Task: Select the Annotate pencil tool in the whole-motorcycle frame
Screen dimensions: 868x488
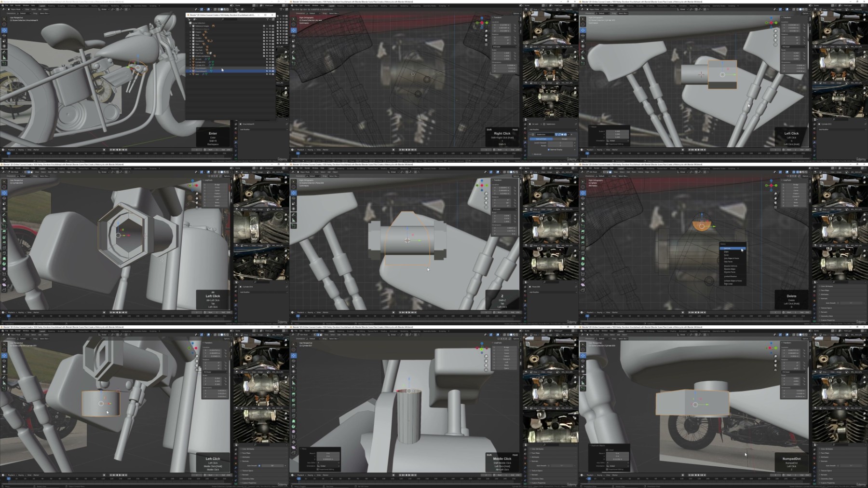Action: pyautogui.click(x=4, y=52)
